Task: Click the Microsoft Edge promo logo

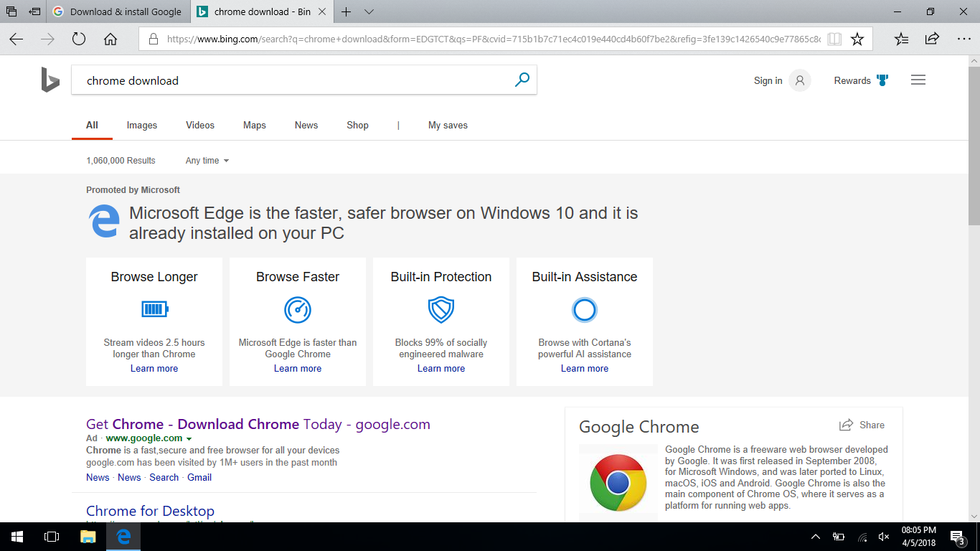Action: click(x=104, y=221)
